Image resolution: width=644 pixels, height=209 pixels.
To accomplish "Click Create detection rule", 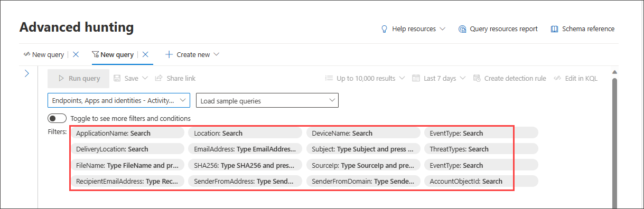I will click(510, 78).
